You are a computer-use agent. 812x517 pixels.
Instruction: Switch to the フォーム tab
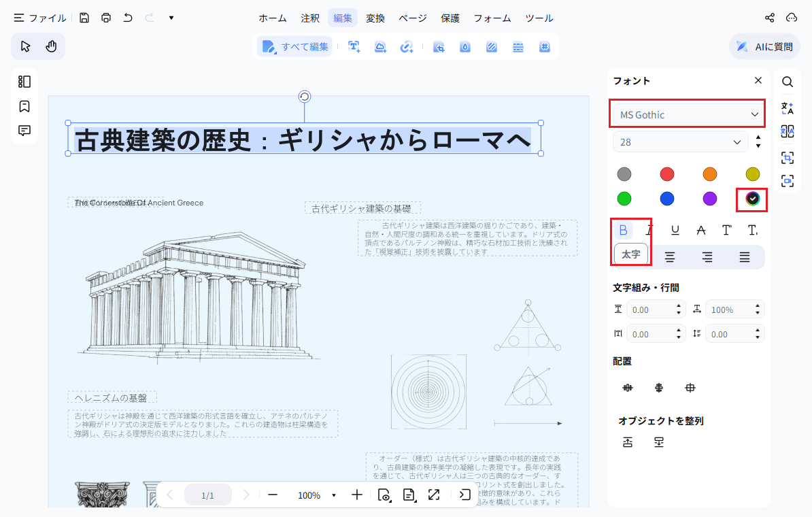[x=492, y=18]
